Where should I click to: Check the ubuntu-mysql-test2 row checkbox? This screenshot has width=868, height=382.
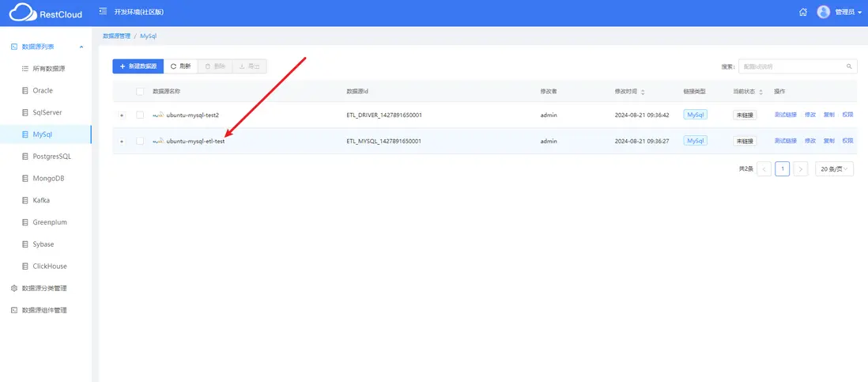(139, 115)
